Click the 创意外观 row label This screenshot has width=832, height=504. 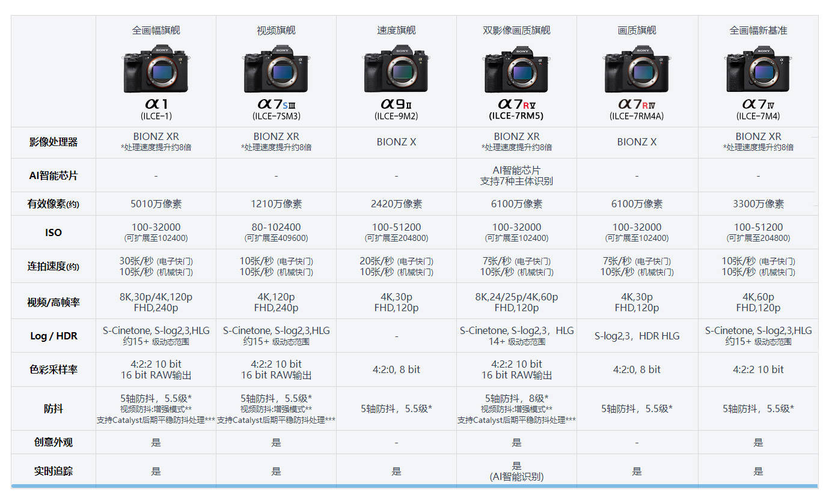tap(54, 442)
